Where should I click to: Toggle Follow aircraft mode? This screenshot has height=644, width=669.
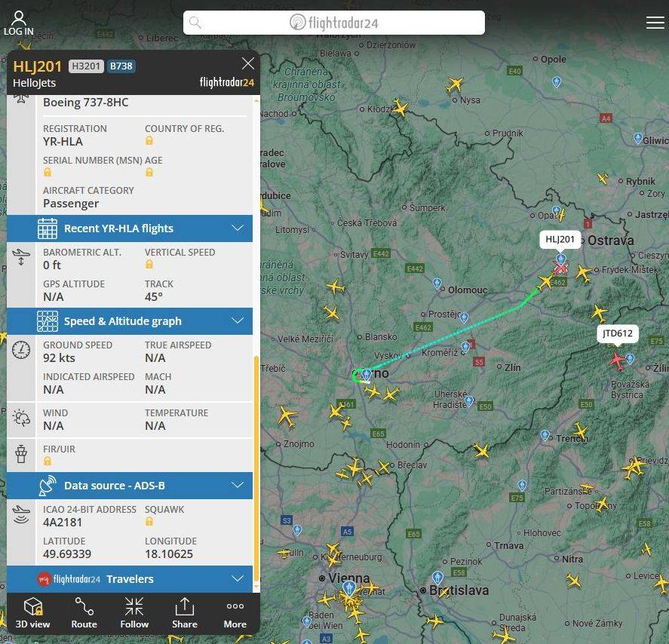coord(134,612)
